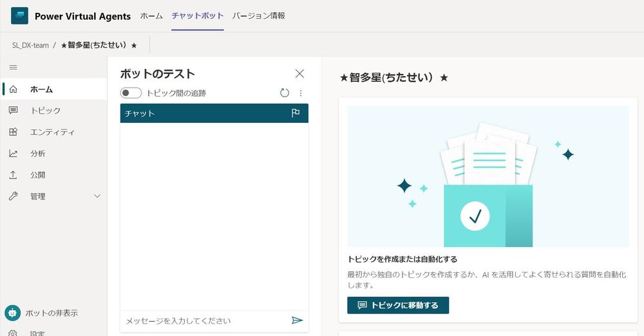Select ホーム text in the side navigation

tap(41, 89)
